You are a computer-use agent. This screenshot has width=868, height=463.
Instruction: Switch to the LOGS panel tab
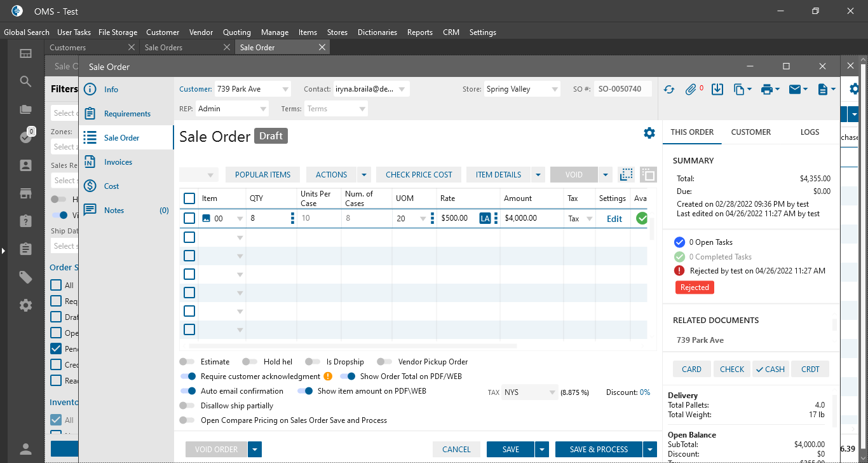[x=810, y=132]
